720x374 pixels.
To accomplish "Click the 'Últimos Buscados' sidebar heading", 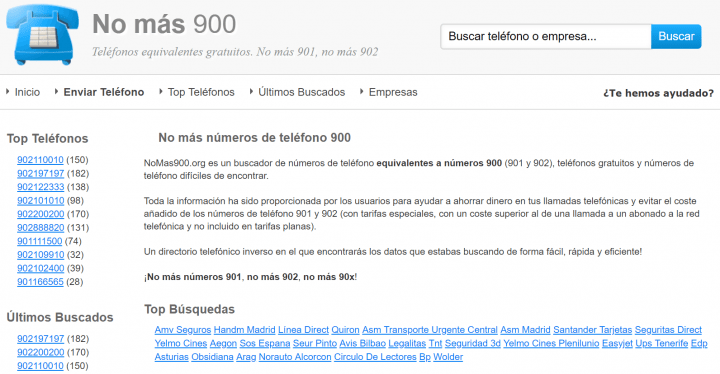I will tap(60, 317).
